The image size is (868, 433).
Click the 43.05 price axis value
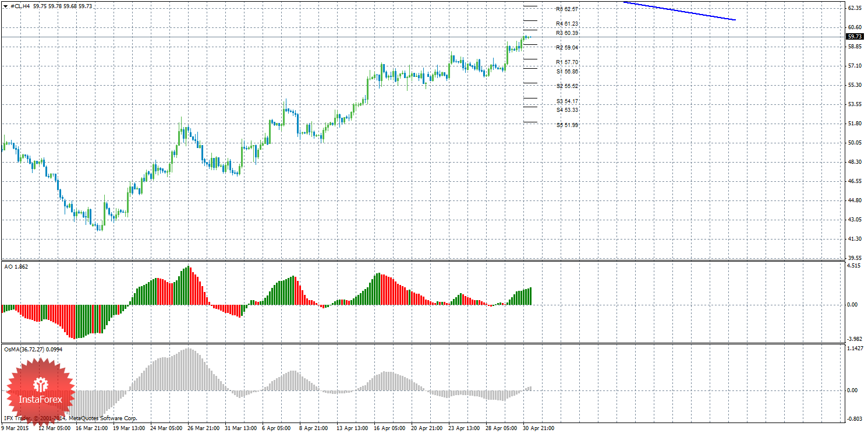(x=855, y=220)
